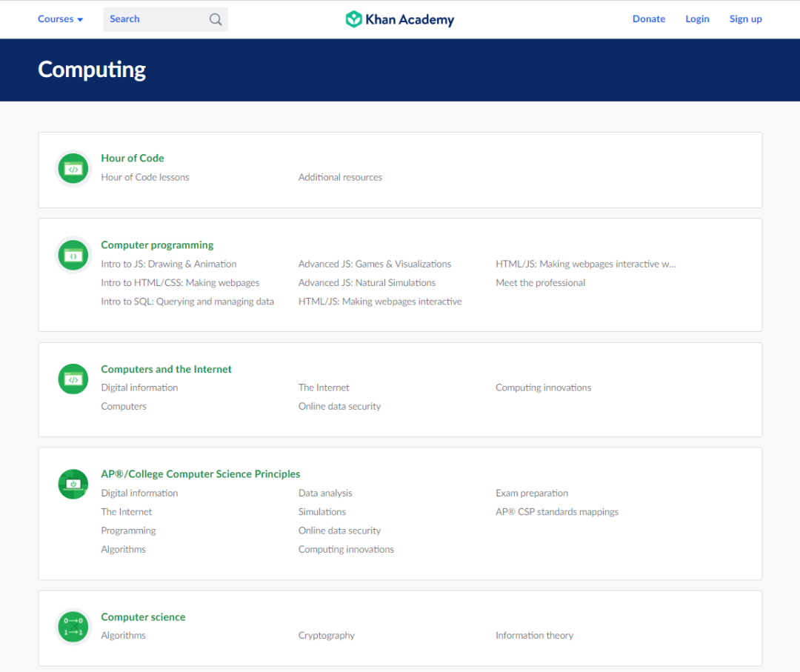Open Meet the professional
This screenshot has height=672, width=800.
click(540, 283)
